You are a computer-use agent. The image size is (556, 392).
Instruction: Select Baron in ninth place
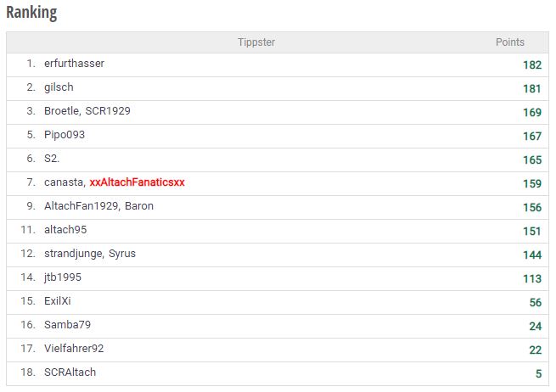pyautogui.click(x=139, y=206)
